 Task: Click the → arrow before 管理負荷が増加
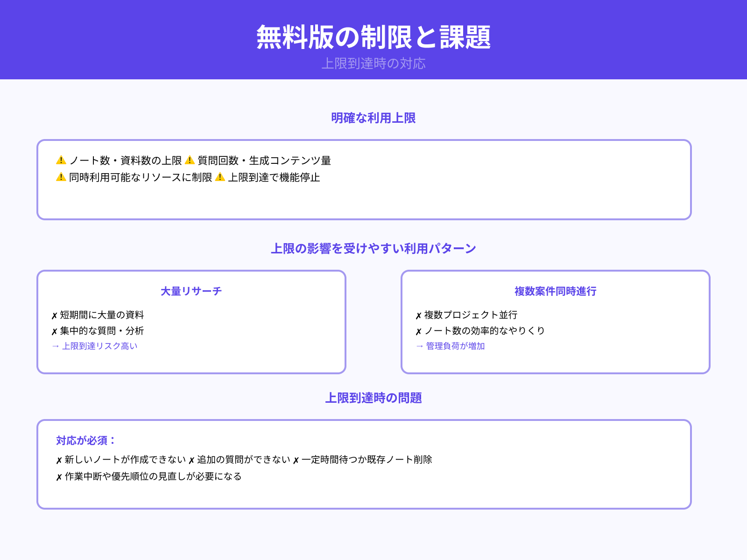pyautogui.click(x=419, y=346)
